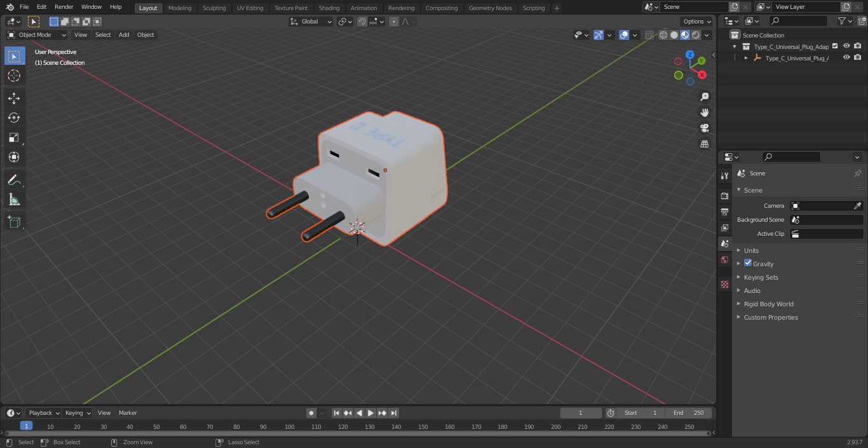Select the Cursor tool in toolbar
868x448 pixels.
14,76
